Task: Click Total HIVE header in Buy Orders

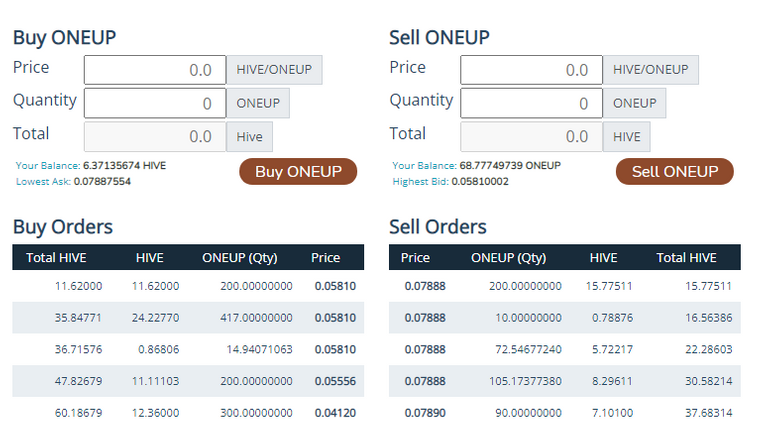Action: [x=56, y=258]
